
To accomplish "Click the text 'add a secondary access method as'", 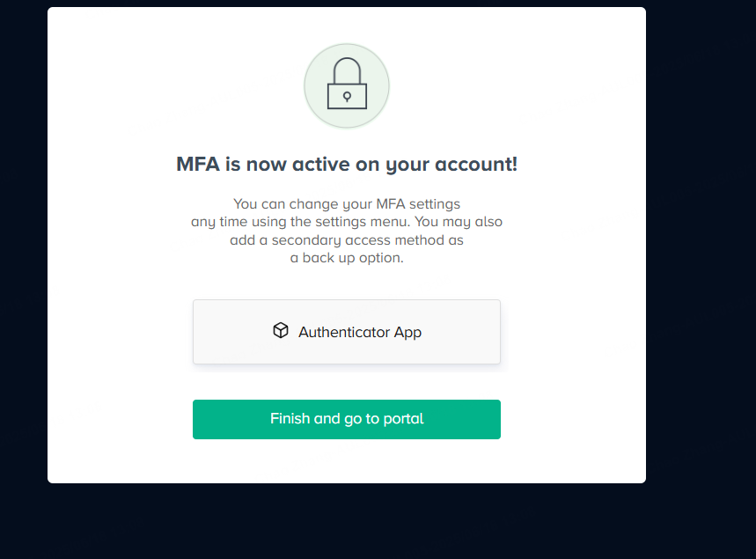I will (347, 240).
